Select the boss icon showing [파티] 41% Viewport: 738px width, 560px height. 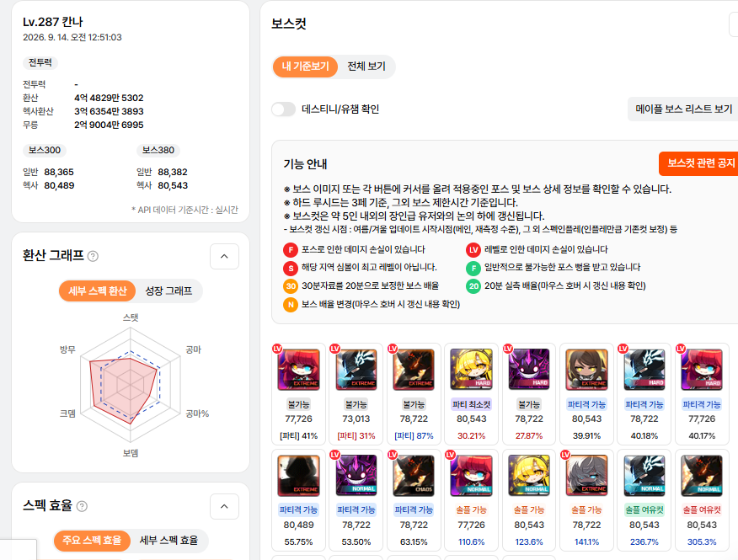[298, 370]
